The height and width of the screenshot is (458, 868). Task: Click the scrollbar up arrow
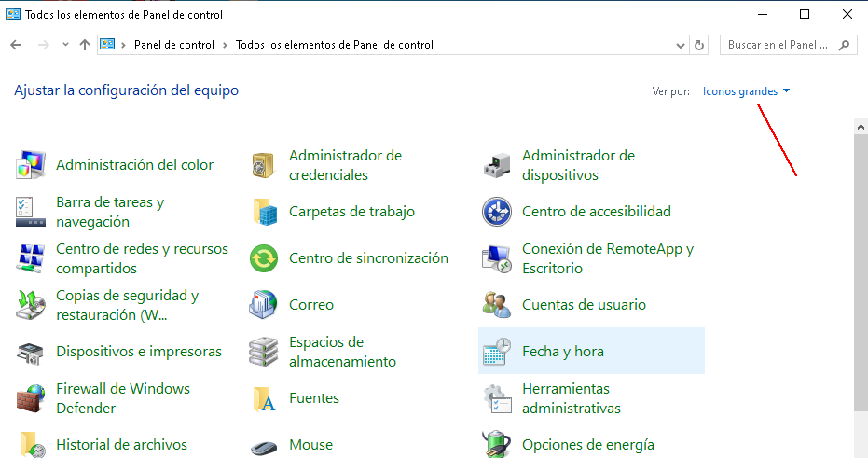pos(861,127)
